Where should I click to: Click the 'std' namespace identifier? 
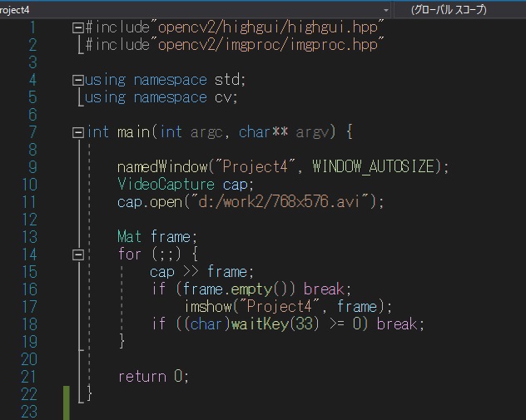(x=227, y=80)
